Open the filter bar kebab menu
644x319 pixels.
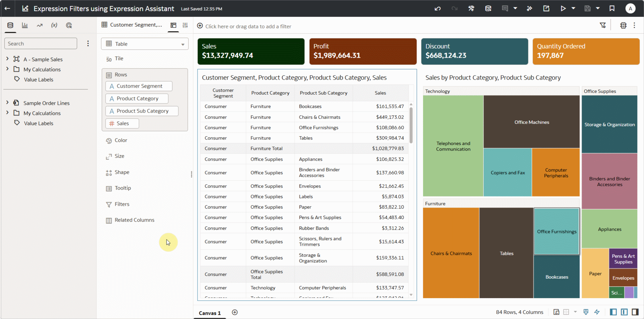(x=634, y=25)
